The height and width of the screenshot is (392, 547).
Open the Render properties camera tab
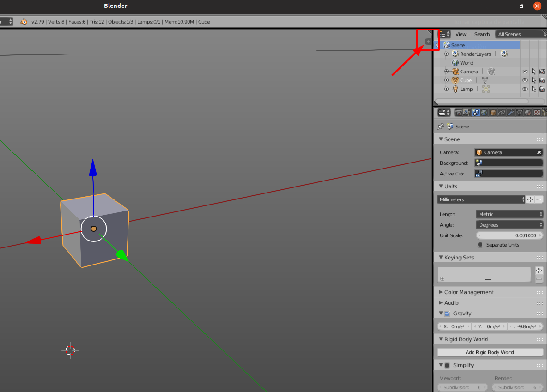coord(458,113)
